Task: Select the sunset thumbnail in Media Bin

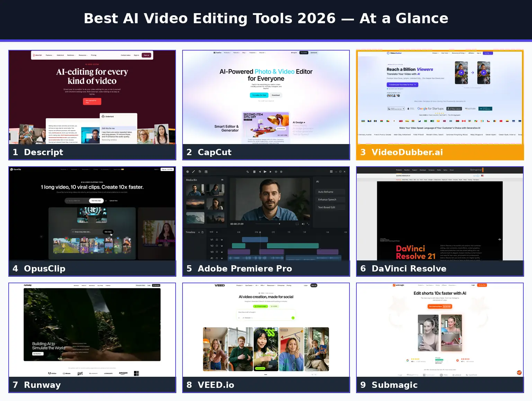Action: click(x=195, y=204)
